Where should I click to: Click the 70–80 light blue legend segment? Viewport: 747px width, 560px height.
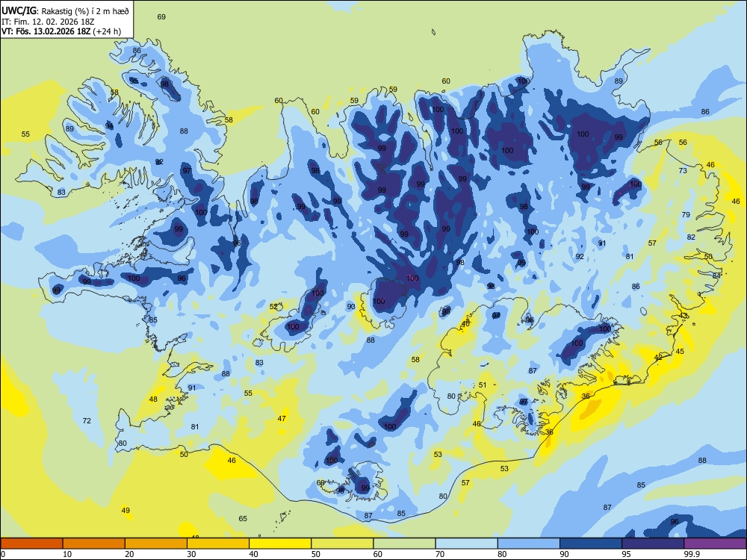point(466,544)
